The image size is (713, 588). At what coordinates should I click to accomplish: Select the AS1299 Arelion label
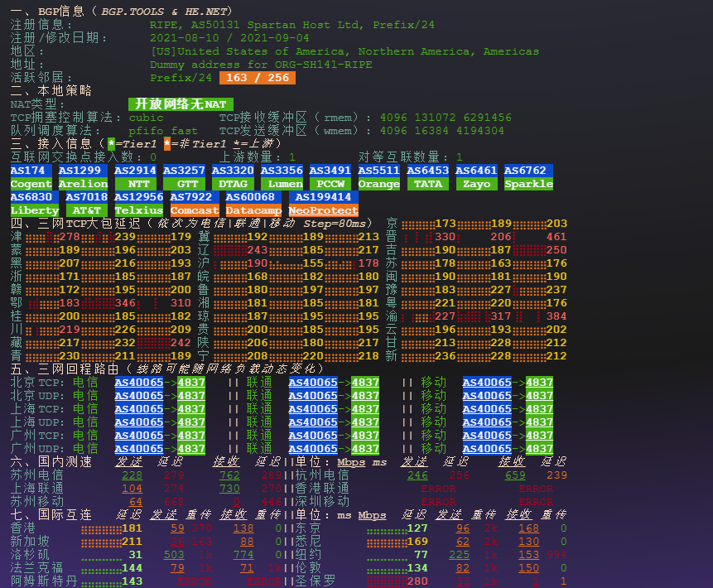83,177
